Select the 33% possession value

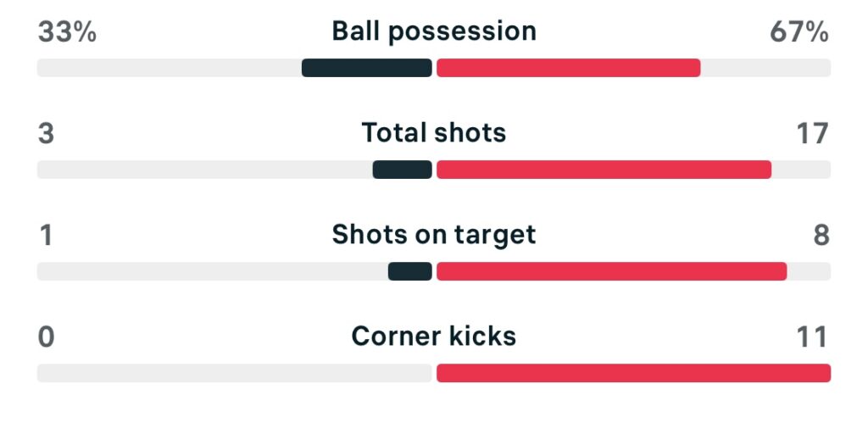pos(67,32)
